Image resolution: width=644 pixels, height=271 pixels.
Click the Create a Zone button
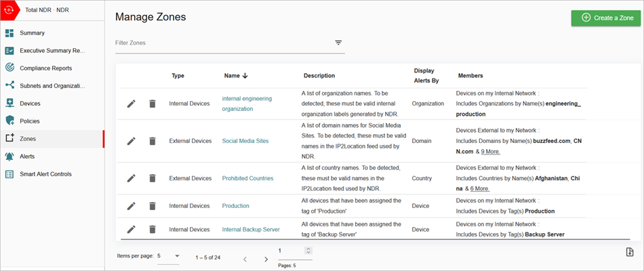pyautogui.click(x=605, y=18)
